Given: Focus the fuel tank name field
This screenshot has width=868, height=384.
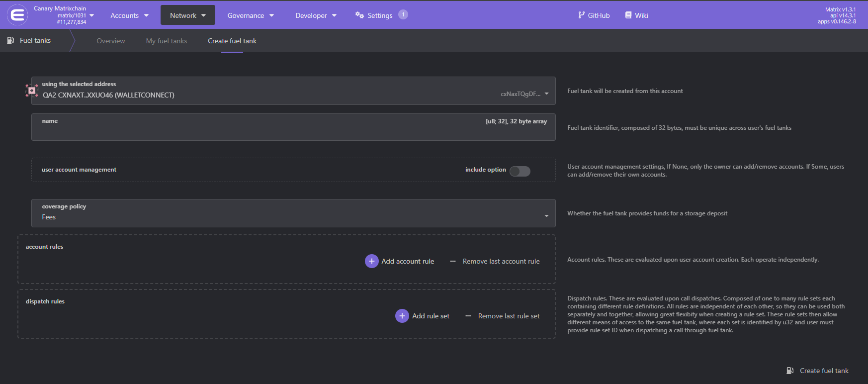Looking at the screenshot, I should tap(293, 127).
